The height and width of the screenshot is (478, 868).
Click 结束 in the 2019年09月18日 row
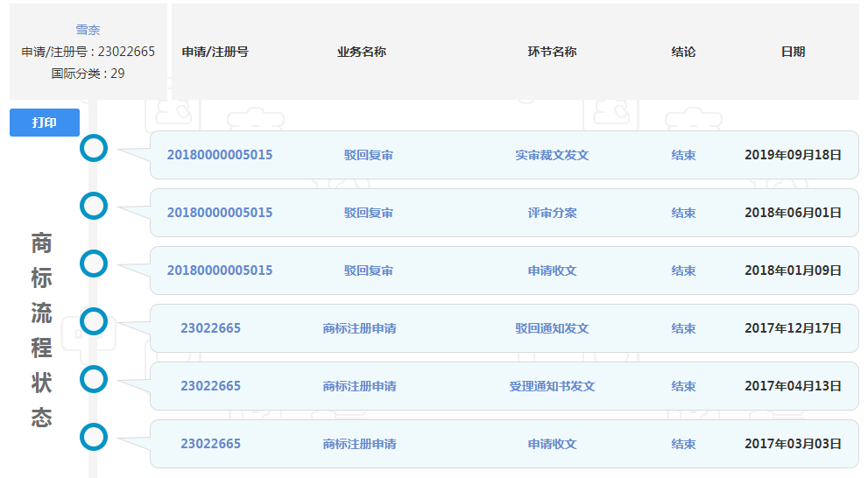[683, 155]
